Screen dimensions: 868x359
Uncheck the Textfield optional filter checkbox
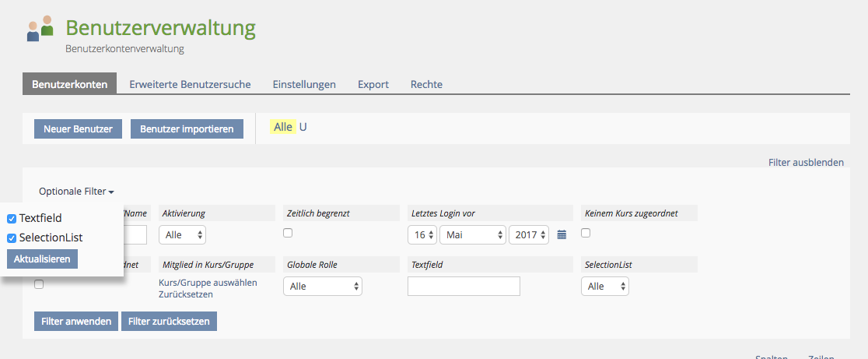(12, 219)
